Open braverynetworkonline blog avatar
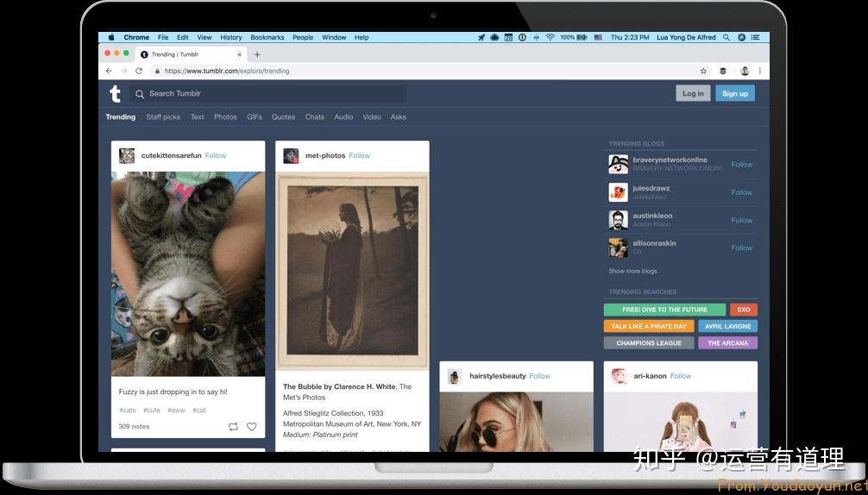Screen dimensions: 868x495 click(x=619, y=164)
